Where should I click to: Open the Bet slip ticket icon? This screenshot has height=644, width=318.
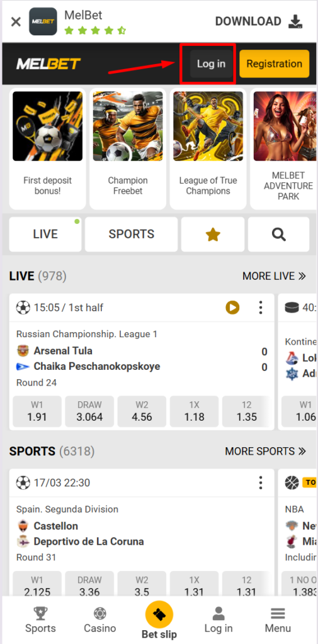[159, 615]
